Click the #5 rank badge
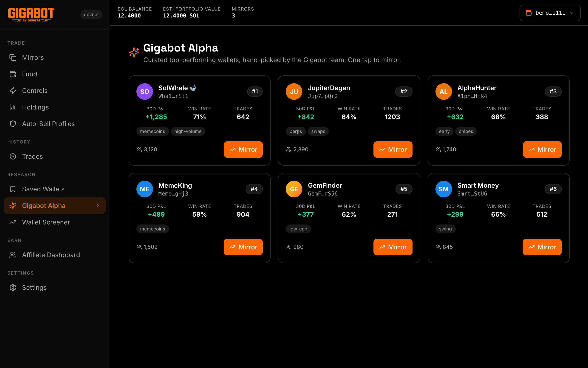This screenshot has width=588, height=368. [x=404, y=189]
